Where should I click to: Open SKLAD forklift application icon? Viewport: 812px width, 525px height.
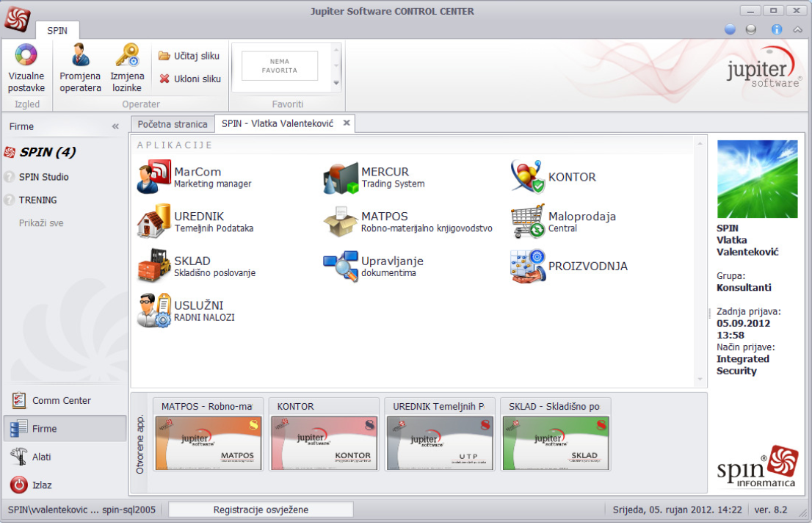click(154, 267)
